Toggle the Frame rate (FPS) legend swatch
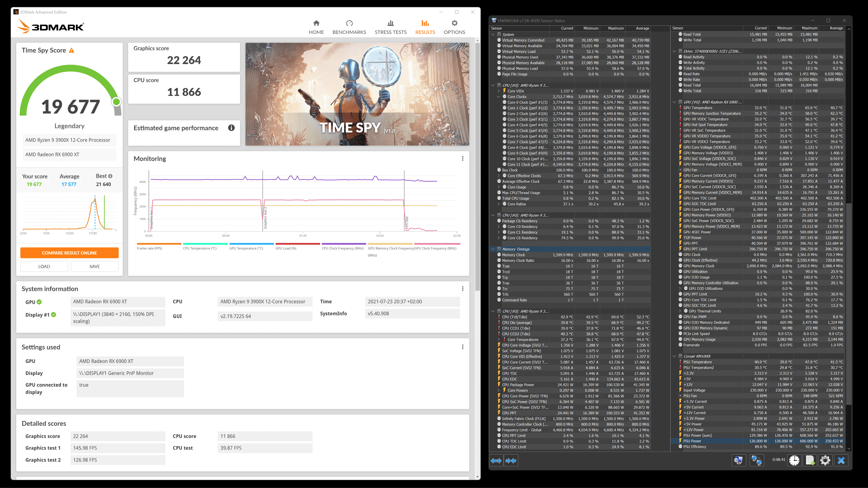This screenshot has height=488, width=868. coord(159,244)
